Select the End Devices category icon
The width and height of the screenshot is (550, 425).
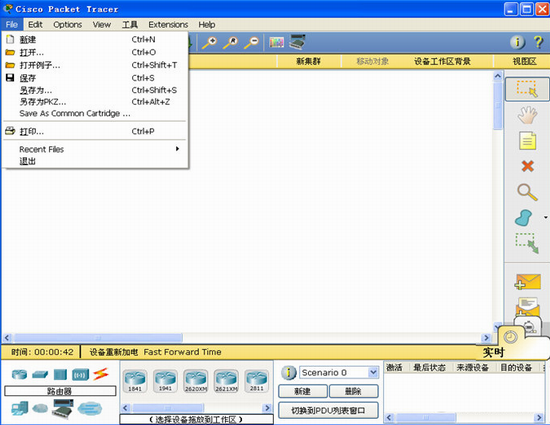coord(20,409)
